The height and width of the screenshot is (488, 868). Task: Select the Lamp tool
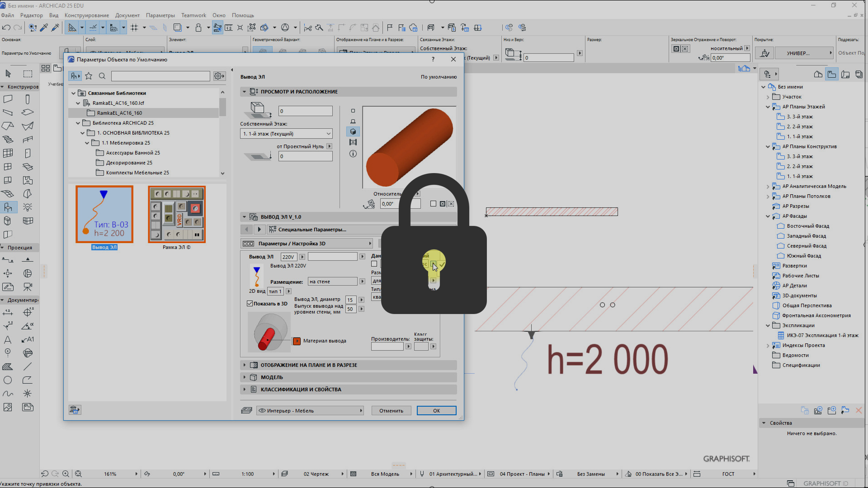(x=28, y=207)
